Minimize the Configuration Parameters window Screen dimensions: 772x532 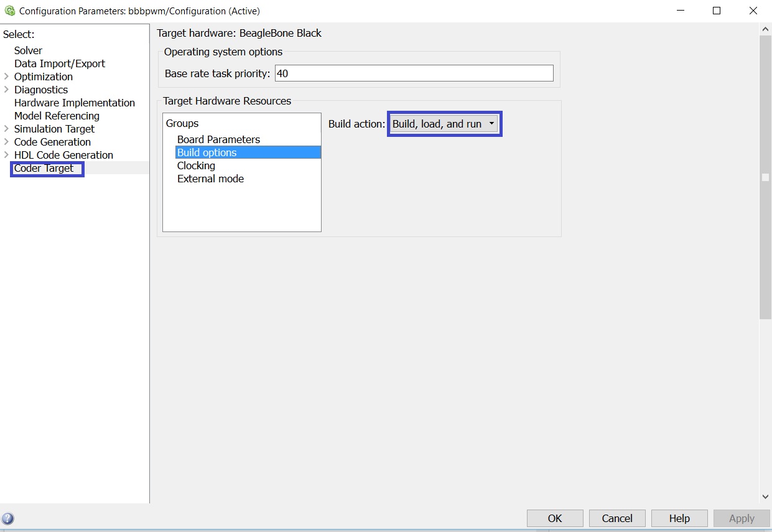(x=681, y=11)
